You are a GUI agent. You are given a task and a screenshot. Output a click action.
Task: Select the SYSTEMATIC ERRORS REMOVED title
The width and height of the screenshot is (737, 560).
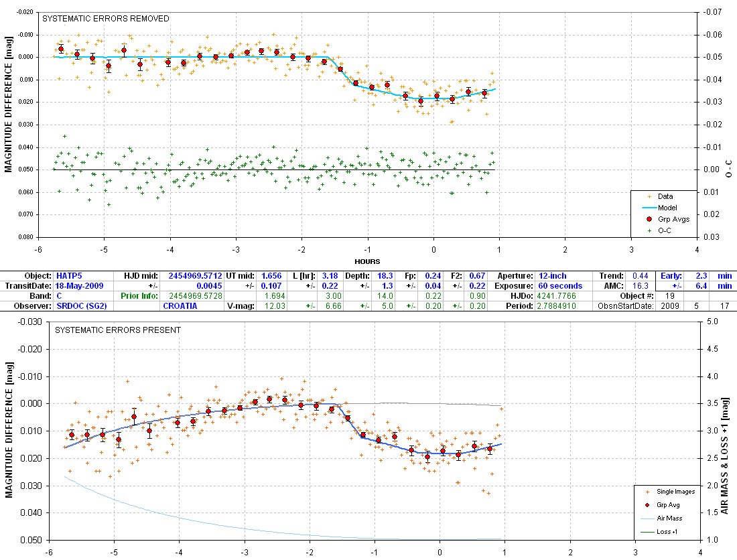point(106,19)
